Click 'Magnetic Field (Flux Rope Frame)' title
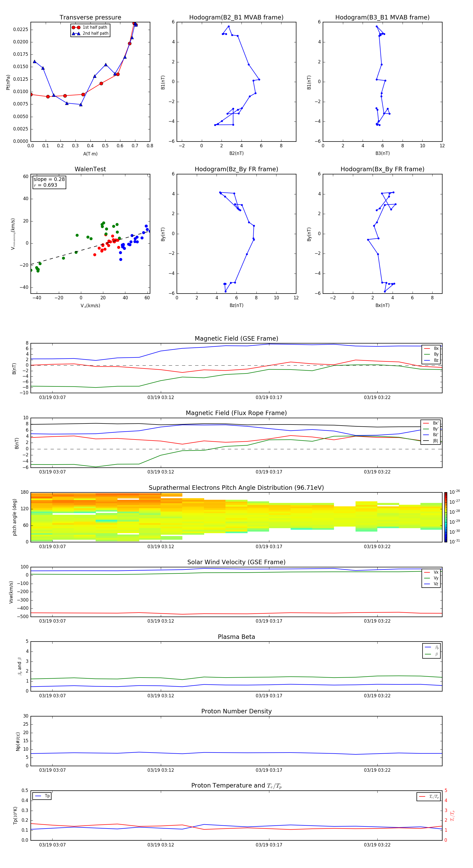 point(236,413)
